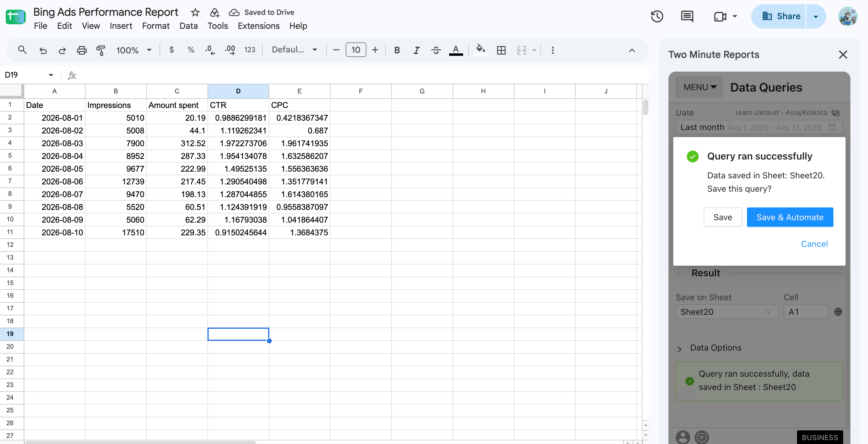
Task: Open the 100% zoom dropdown
Action: tap(134, 50)
